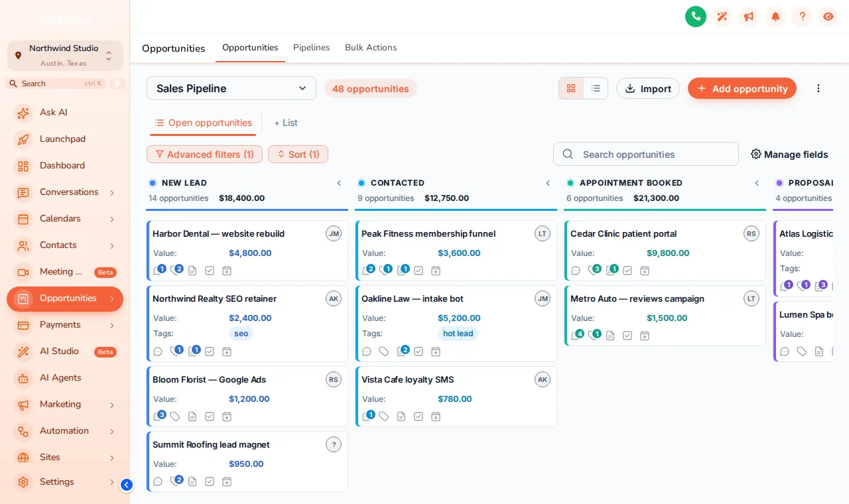Click the 'hot lead' tag on Oakline Law
This screenshot has width=849, height=504.
point(458,334)
